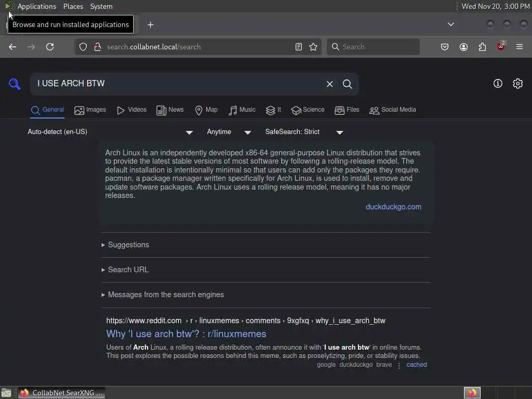Click the reddit result URL breadcrumb
The width and height of the screenshot is (532, 399).
pyautogui.click(x=246, y=321)
